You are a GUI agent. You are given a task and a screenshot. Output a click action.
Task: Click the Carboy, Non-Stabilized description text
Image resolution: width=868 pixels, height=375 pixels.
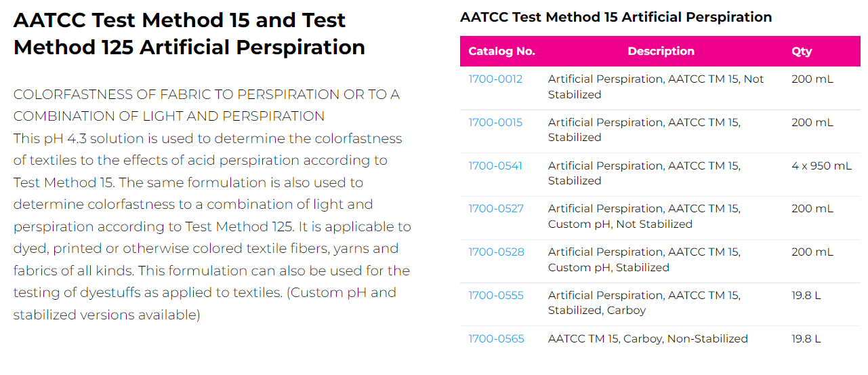(647, 339)
